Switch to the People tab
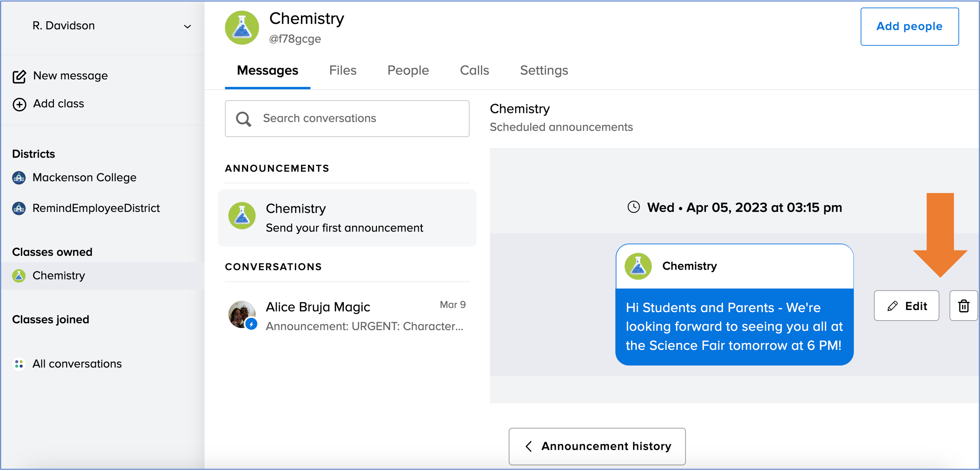Viewport: 980px width, 471px height. point(408,71)
